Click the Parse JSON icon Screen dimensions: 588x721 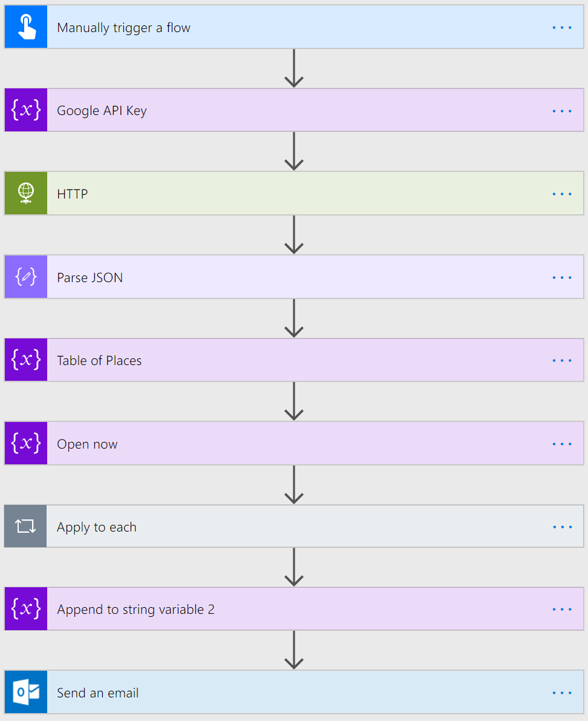pos(25,277)
